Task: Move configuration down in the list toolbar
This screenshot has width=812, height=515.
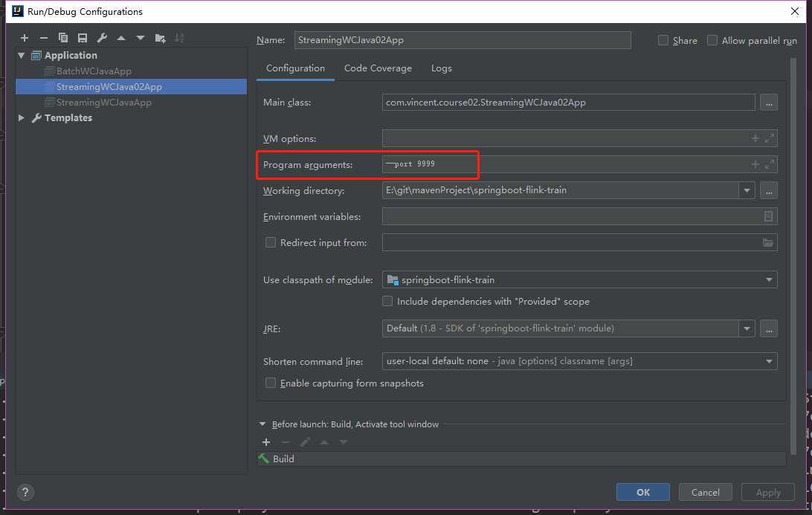Action: 141,38
